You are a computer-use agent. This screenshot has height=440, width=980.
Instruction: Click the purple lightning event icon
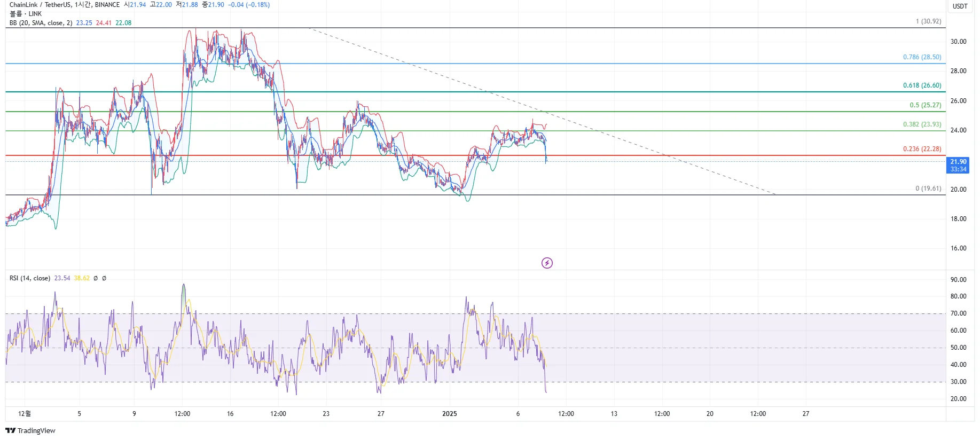[547, 263]
